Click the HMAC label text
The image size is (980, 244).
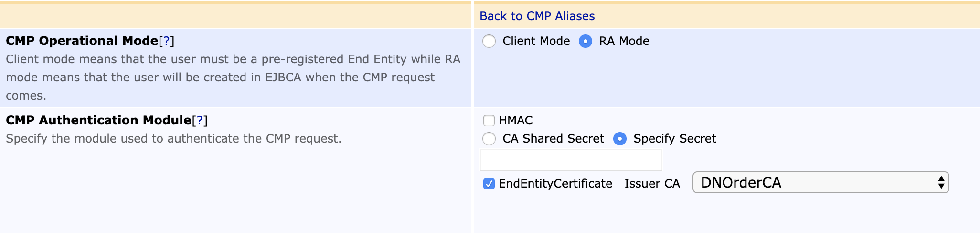515,121
